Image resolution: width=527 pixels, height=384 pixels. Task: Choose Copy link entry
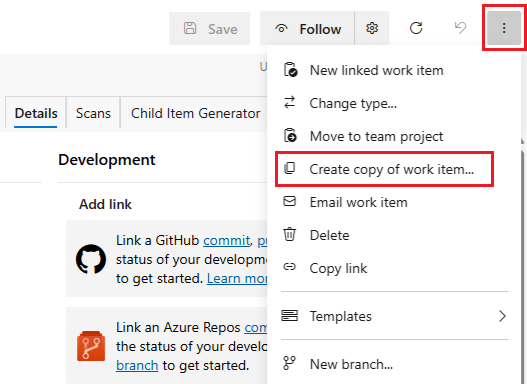pyautogui.click(x=394, y=268)
